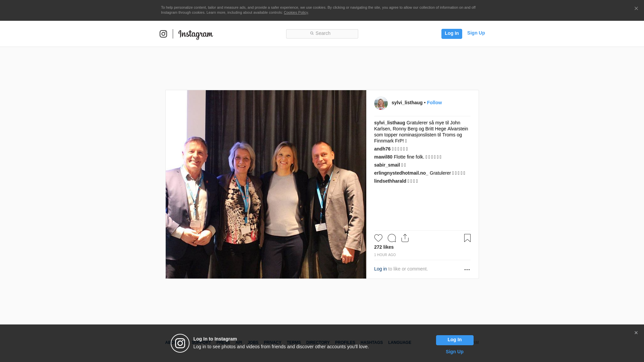This screenshot has height=362, width=644.
Task: Click the Instagram camera glyph icon in header
Action: (x=163, y=34)
